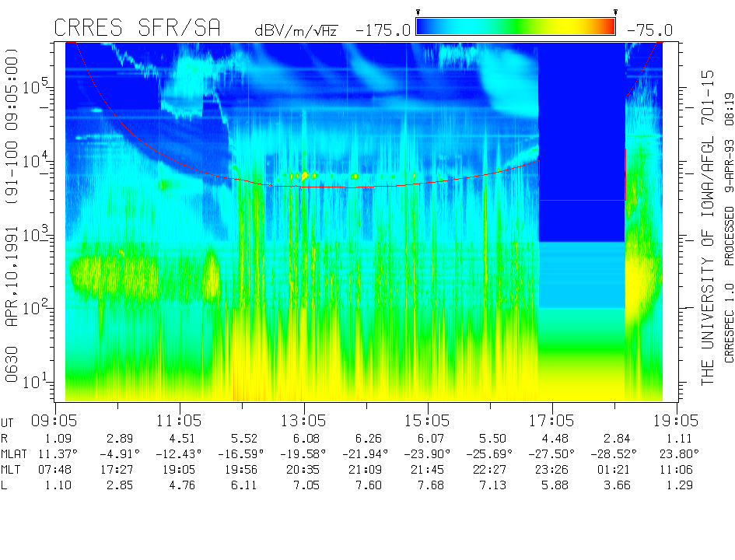Click the R value 6.26
The image size is (735, 560).
pos(366,438)
